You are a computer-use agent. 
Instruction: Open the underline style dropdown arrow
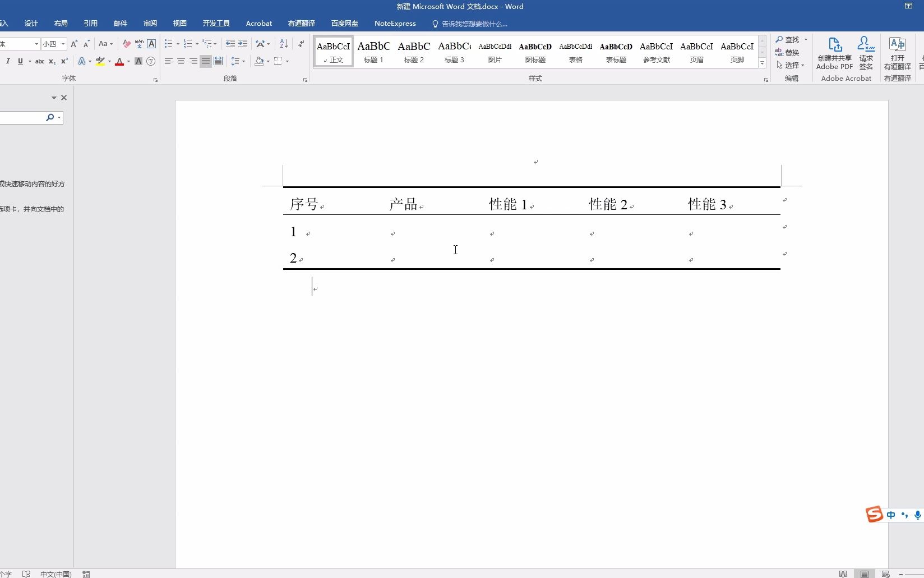(x=29, y=61)
